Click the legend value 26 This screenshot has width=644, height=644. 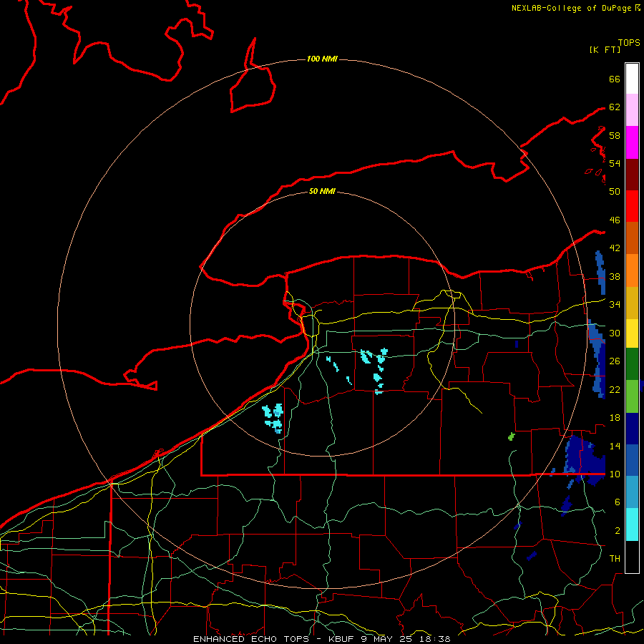tap(615, 361)
